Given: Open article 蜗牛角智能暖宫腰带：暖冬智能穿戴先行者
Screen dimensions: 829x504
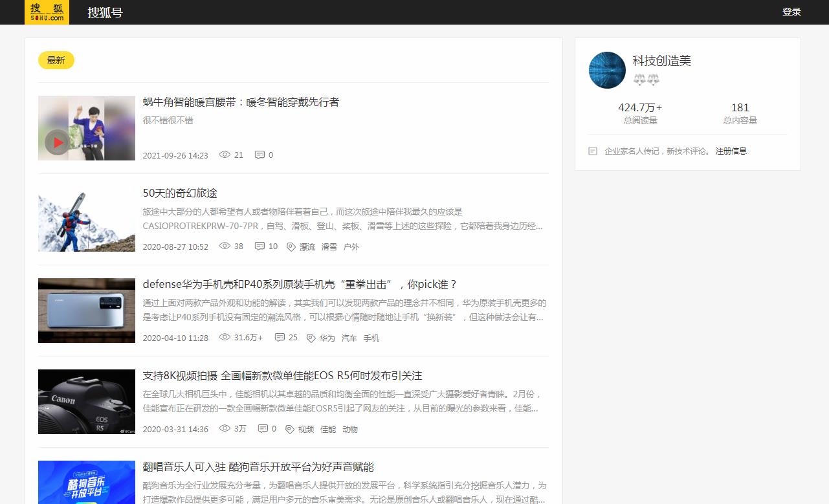Looking at the screenshot, I should 241,102.
